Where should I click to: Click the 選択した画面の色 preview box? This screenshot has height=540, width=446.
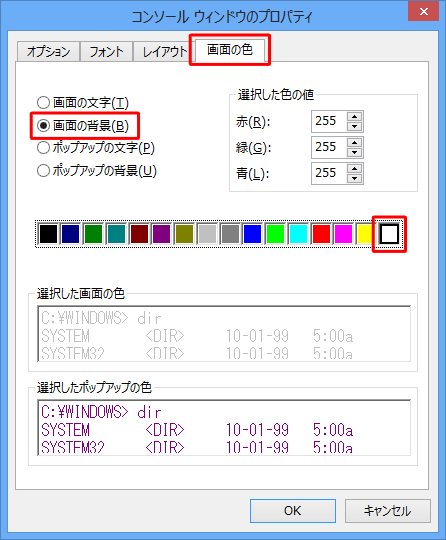coord(224,333)
